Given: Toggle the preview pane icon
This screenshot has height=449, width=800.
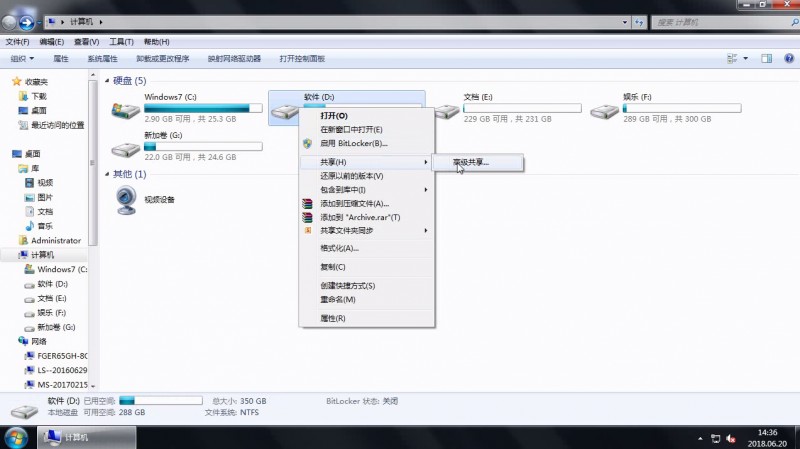Looking at the screenshot, I should click(x=766, y=59).
